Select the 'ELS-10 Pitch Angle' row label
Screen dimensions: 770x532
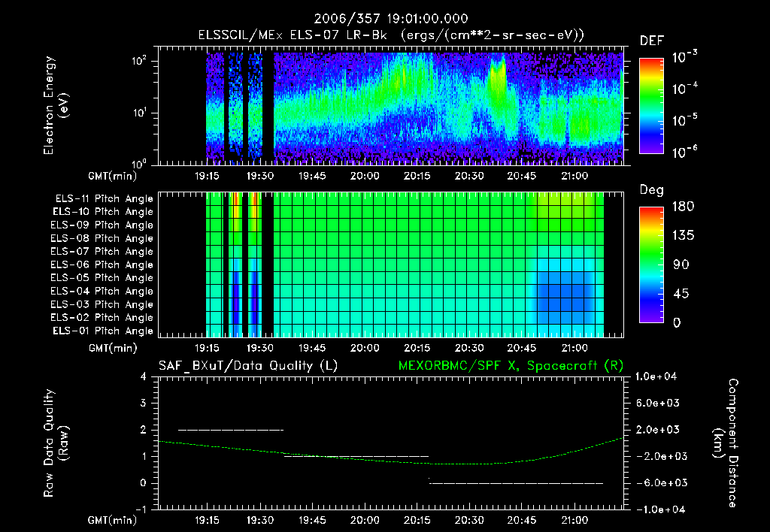(102, 212)
